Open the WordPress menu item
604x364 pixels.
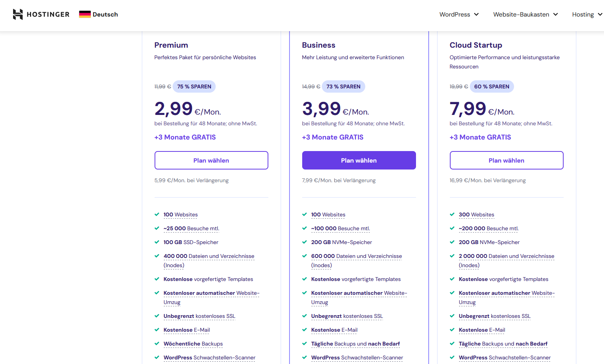455,14
